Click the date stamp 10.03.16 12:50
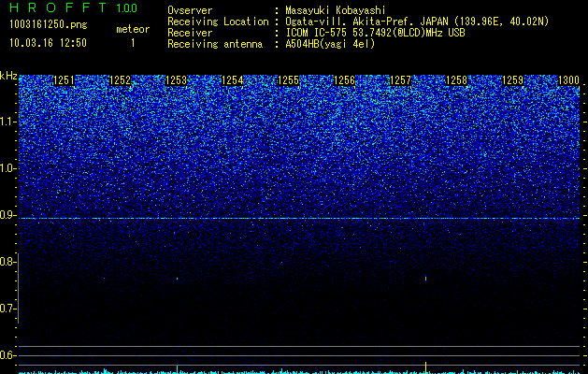588x374 pixels. click(48, 43)
